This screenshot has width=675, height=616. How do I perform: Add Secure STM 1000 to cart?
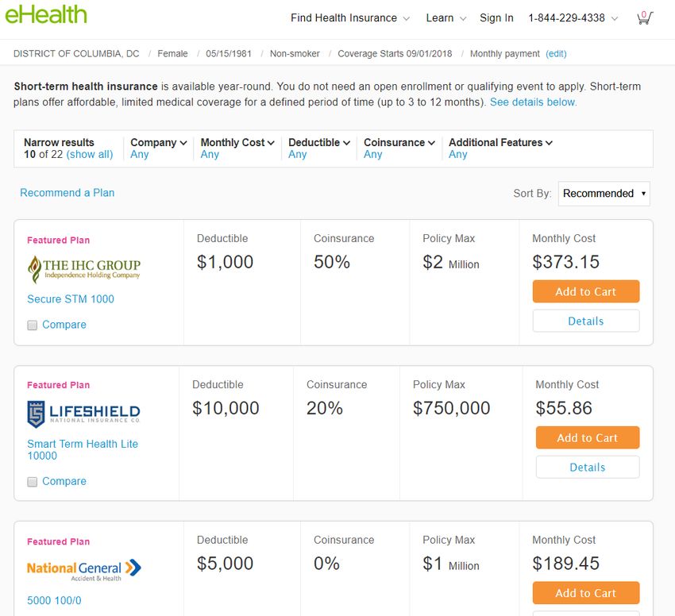[x=586, y=291]
